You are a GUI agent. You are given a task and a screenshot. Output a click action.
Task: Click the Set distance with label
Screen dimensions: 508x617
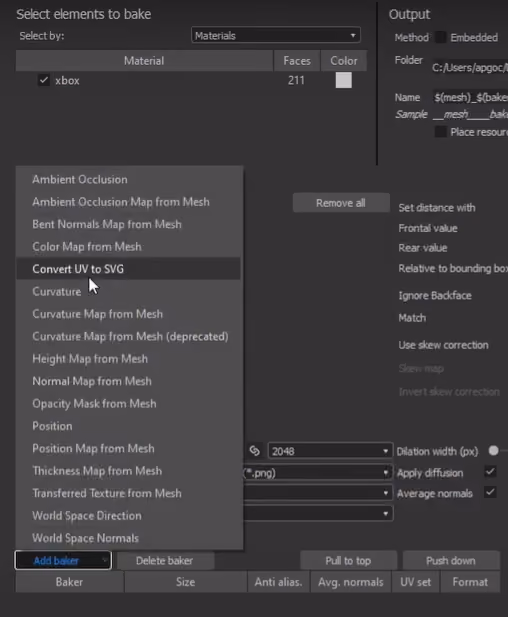[x=437, y=208]
